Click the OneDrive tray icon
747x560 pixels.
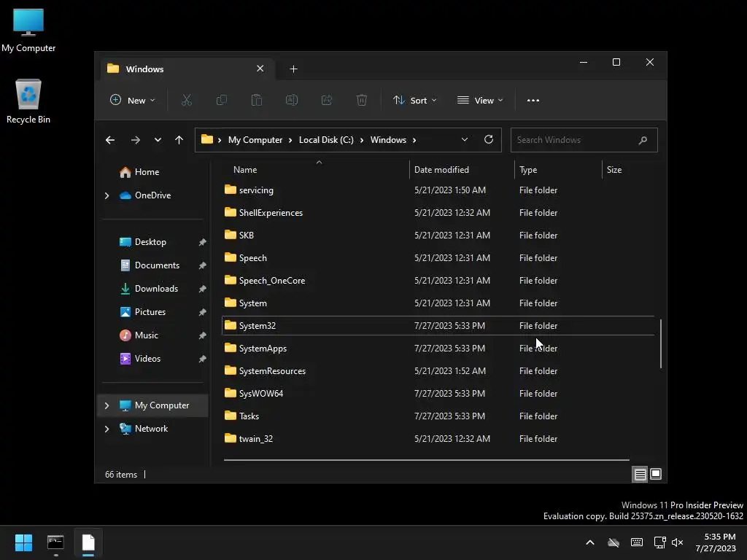click(614, 542)
